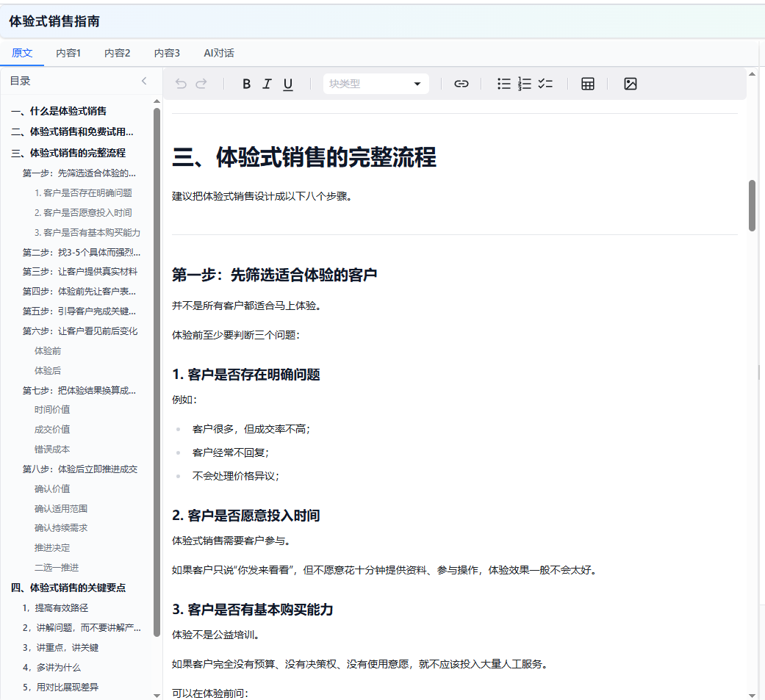Select 2，讲解问题，而不要讲解产 outline entry

[x=82, y=628]
